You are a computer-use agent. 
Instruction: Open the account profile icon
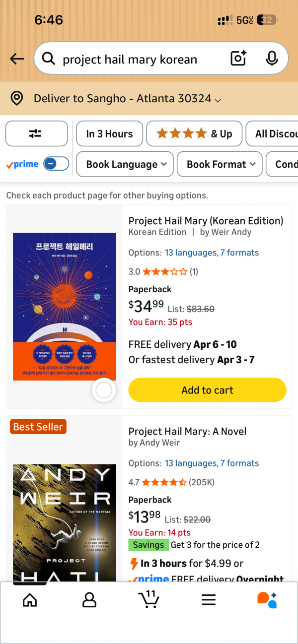pos(89,600)
